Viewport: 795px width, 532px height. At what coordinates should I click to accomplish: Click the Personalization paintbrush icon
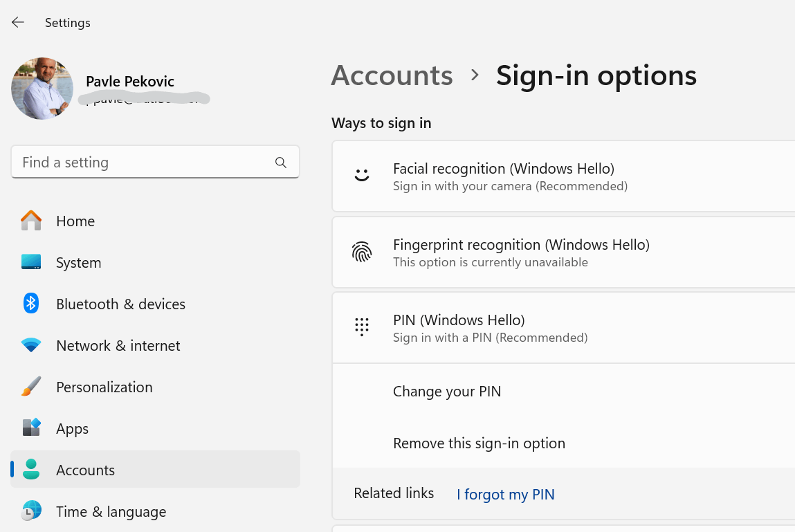coord(31,387)
